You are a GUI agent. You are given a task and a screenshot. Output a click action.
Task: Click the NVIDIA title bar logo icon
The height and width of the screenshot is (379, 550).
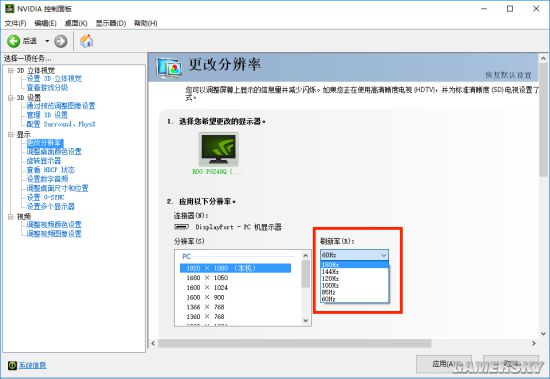click(x=9, y=8)
